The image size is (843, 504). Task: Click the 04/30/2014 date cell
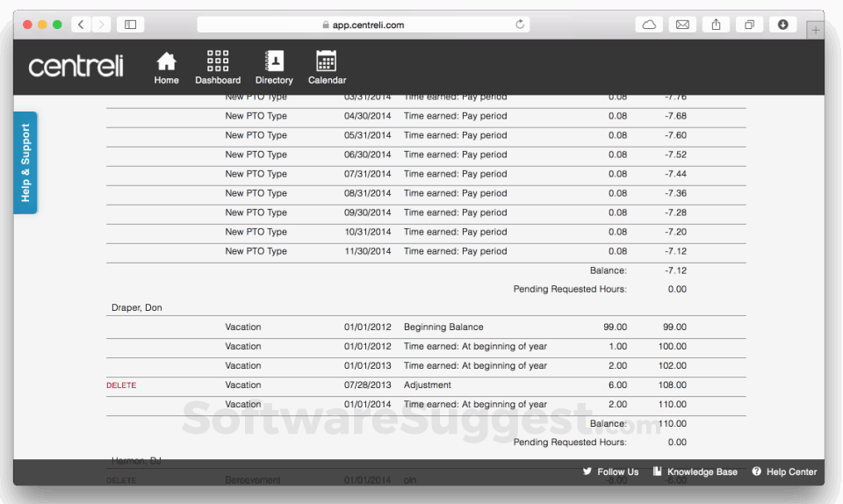point(368,116)
